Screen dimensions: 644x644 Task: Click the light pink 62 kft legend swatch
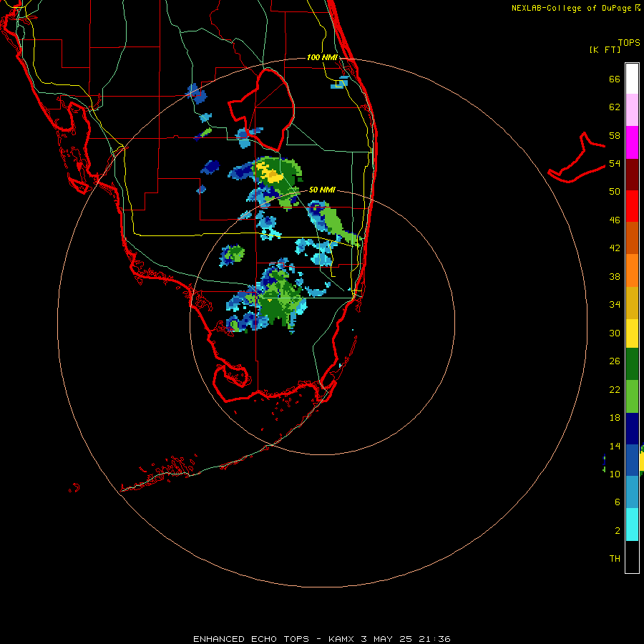click(632, 109)
